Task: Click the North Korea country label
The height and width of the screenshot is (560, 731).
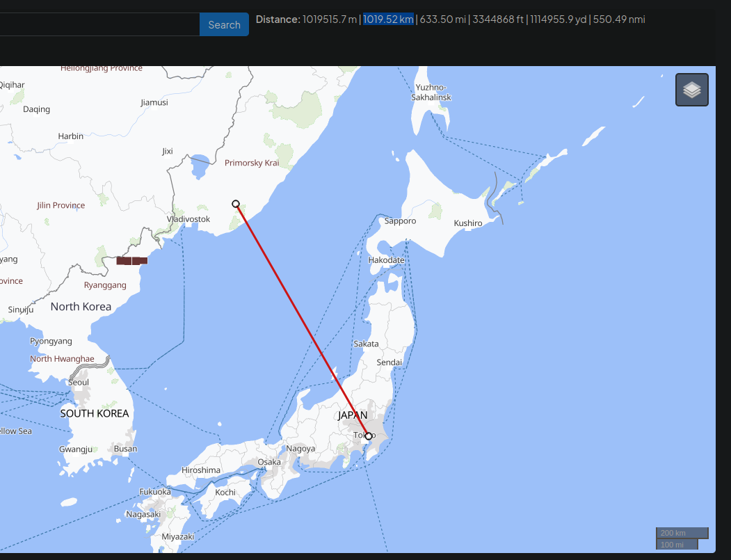Action: [x=81, y=307]
